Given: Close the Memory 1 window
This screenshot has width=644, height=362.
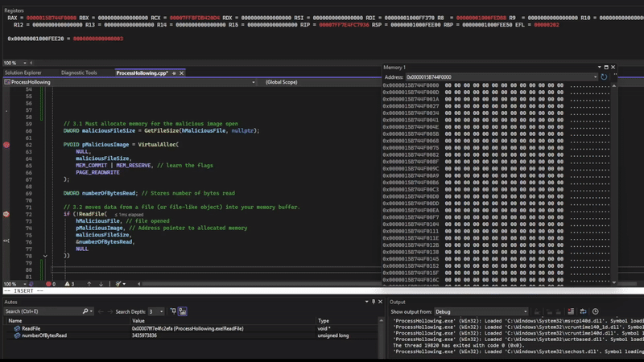Looking at the screenshot, I should (x=613, y=67).
